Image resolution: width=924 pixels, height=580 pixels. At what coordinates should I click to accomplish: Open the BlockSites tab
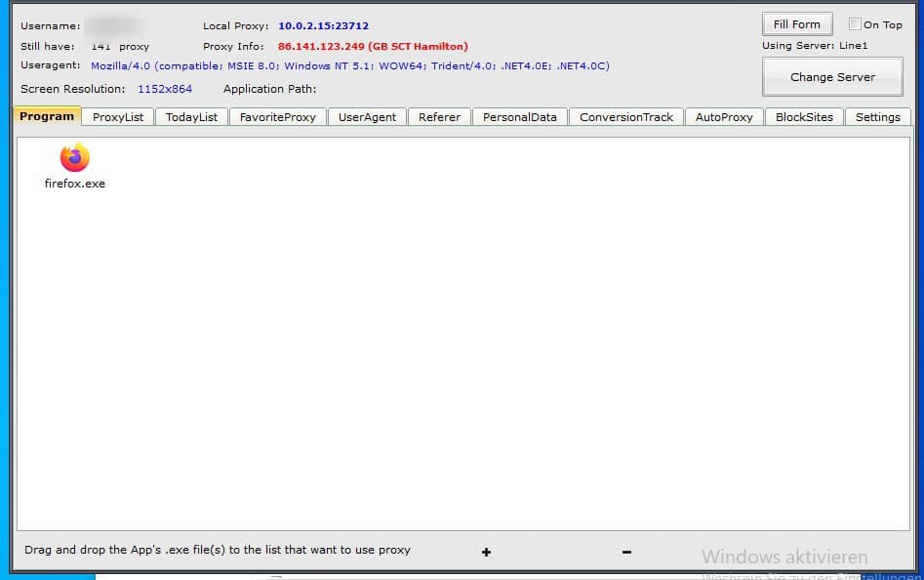(804, 117)
